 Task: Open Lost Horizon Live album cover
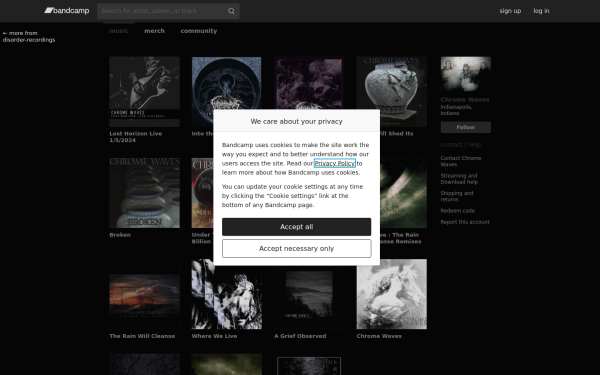(x=145, y=92)
